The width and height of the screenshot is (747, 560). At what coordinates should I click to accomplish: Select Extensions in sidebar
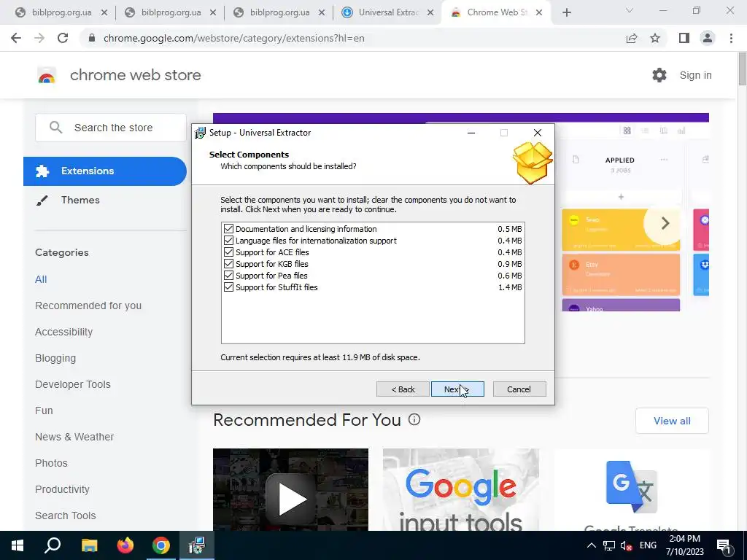tap(105, 171)
